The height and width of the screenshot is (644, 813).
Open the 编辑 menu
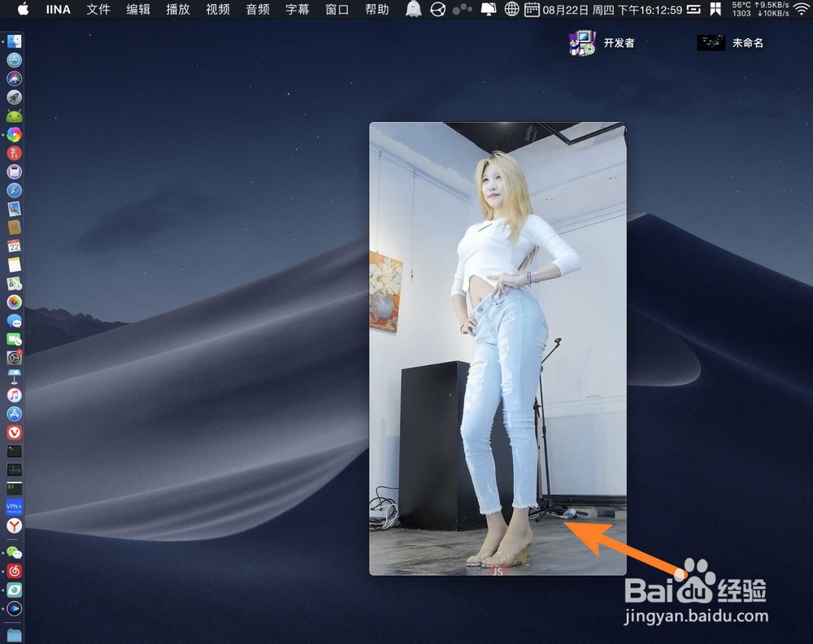[x=138, y=9]
